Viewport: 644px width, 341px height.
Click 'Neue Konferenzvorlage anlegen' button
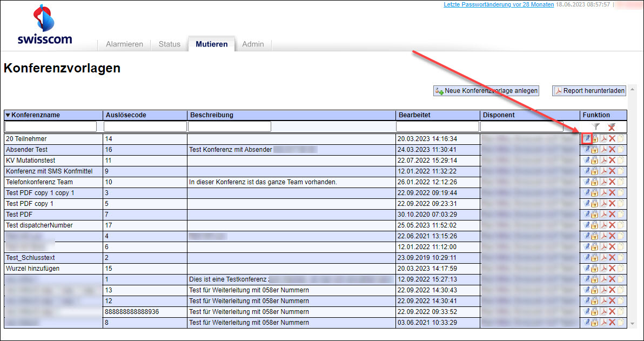click(486, 91)
